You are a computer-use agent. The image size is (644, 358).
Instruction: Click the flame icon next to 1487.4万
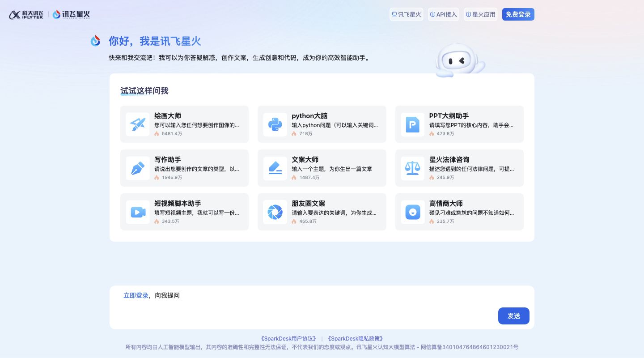pos(294,178)
